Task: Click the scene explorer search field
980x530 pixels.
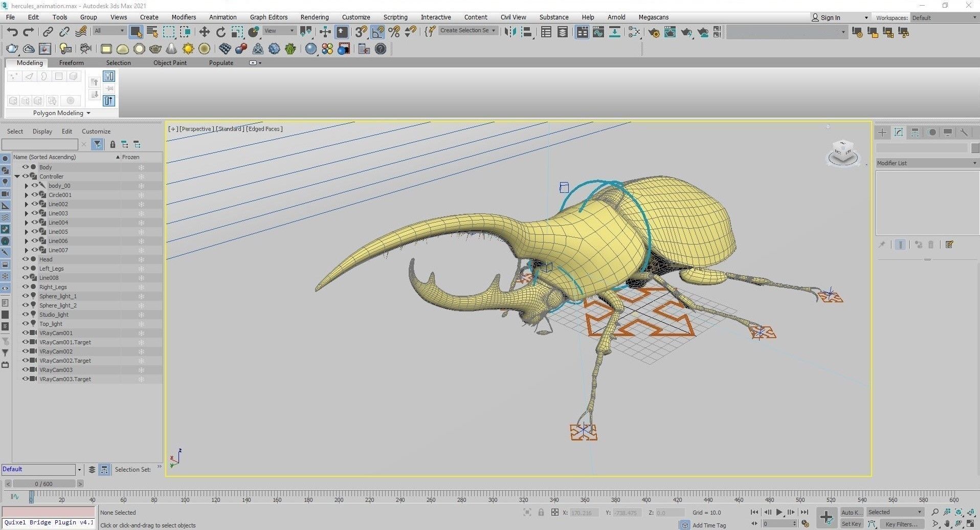Action: pos(40,145)
